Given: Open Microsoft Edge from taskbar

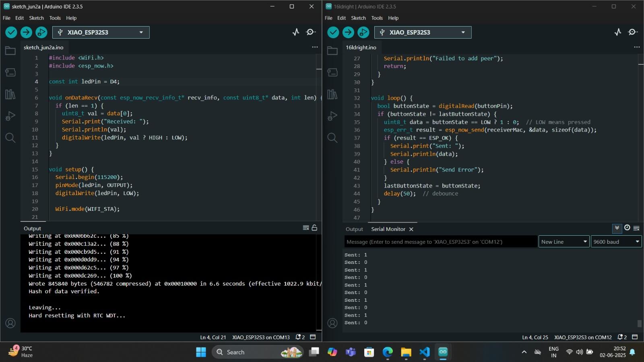Looking at the screenshot, I should [x=388, y=352].
